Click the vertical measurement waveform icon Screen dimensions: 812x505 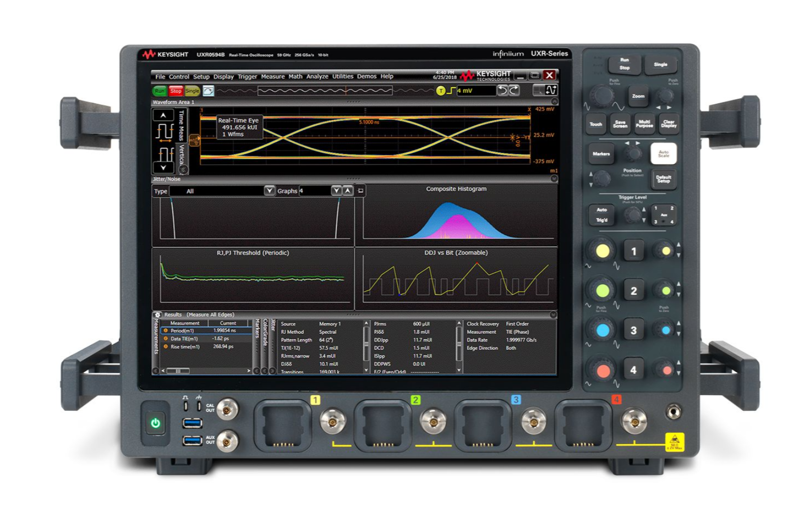[164, 153]
